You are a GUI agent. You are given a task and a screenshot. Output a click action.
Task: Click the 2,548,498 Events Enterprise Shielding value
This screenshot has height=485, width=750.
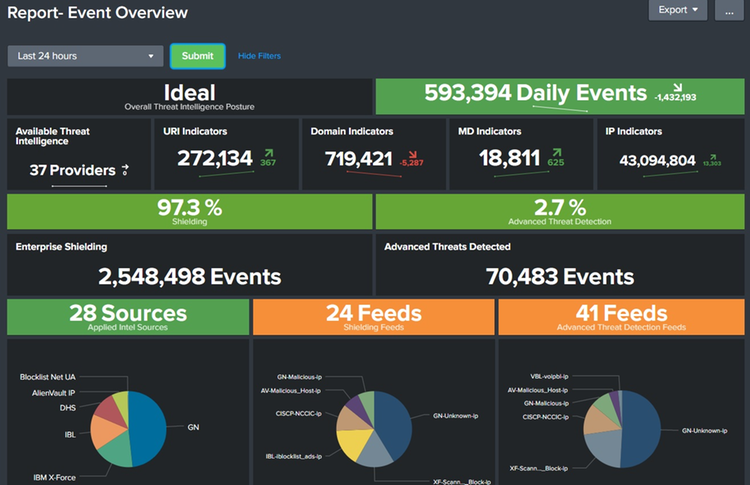[x=189, y=276]
